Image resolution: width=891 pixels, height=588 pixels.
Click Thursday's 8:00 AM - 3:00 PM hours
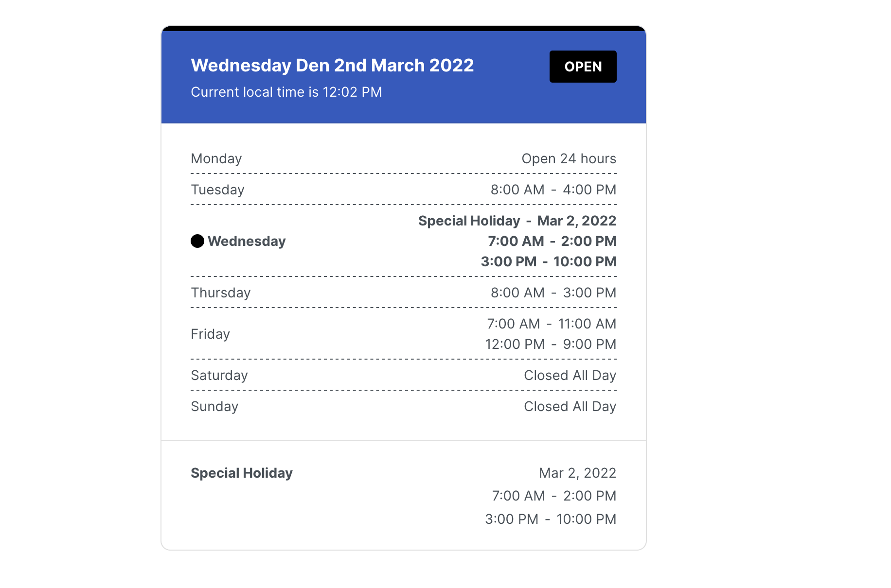click(x=553, y=293)
